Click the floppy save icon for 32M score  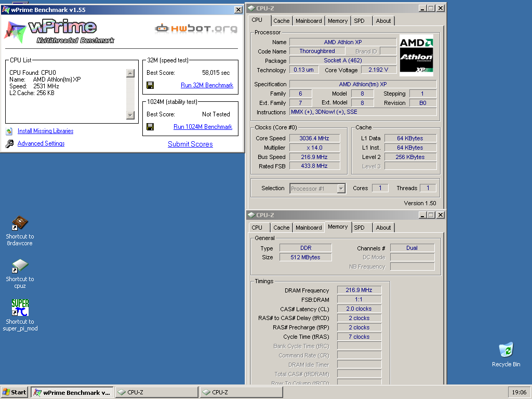pos(150,85)
